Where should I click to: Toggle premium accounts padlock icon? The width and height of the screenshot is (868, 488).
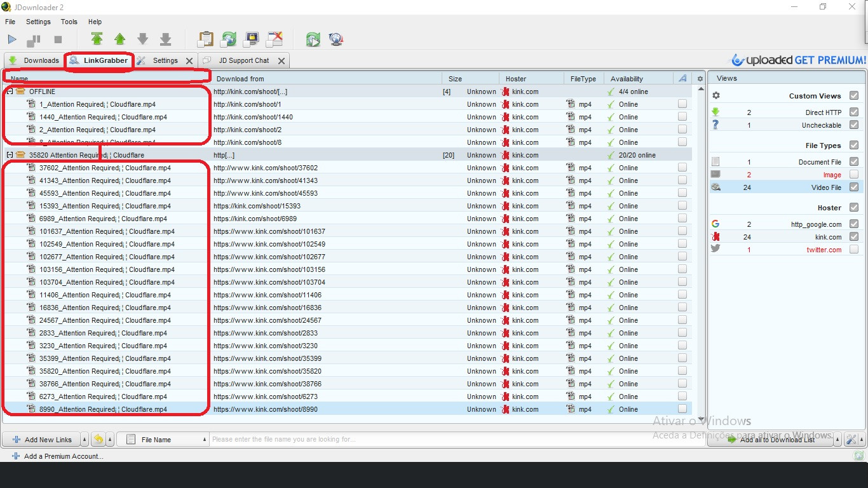click(x=251, y=39)
